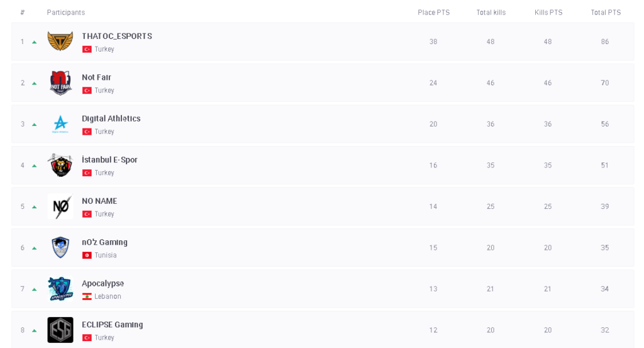Click the İstanbul E-Spor lion logo
This screenshot has height=348, width=644.
click(60, 166)
